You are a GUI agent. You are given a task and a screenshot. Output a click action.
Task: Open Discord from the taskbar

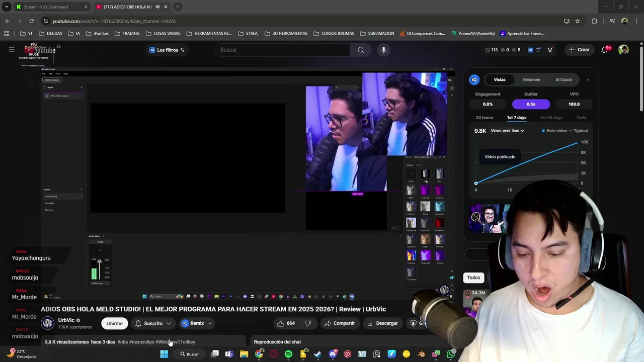pos(333,354)
